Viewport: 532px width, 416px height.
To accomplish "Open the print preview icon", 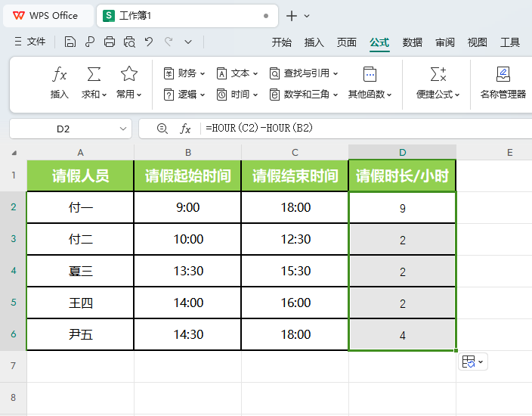I will click(129, 42).
